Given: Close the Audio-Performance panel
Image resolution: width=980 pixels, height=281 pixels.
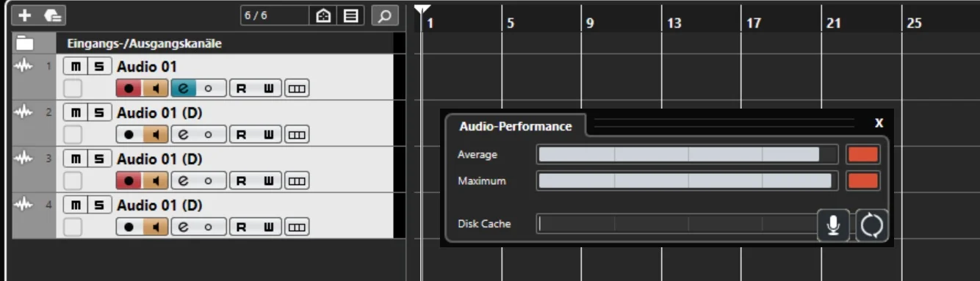Looking at the screenshot, I should 879,123.
